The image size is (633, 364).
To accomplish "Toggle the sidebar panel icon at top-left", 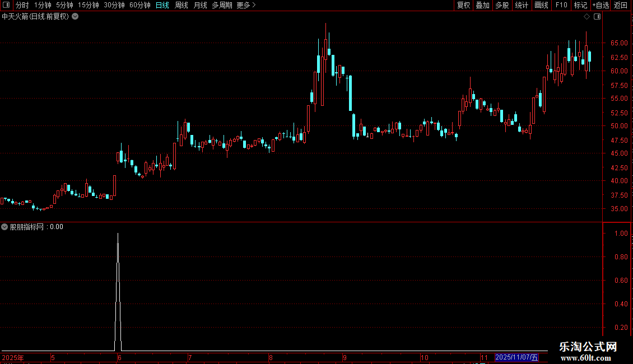I will click(6, 5).
